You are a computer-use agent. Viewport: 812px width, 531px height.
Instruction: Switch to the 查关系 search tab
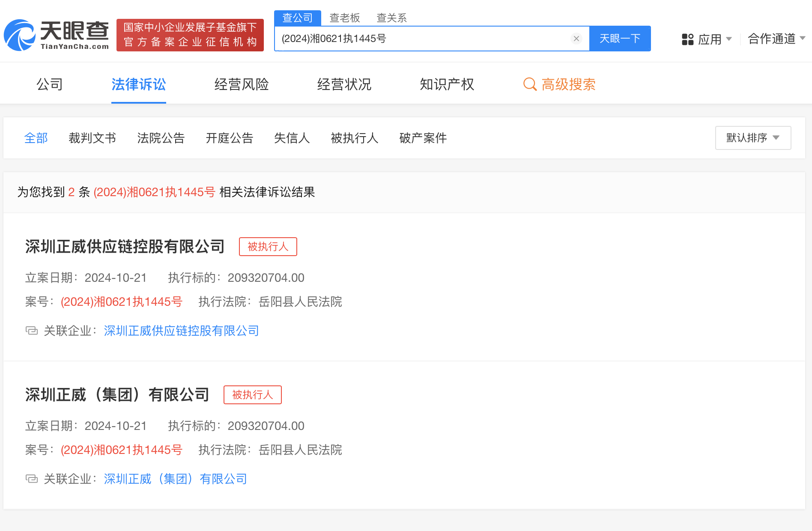[x=391, y=18]
